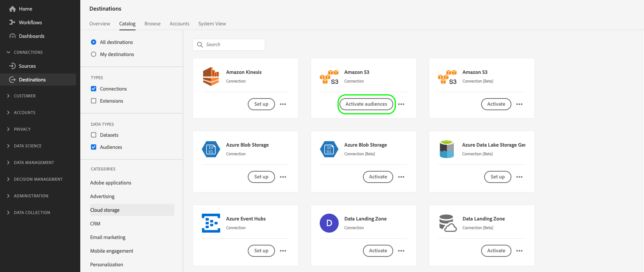Switch to the Overview tab
The width and height of the screenshot is (644, 272).
point(100,23)
